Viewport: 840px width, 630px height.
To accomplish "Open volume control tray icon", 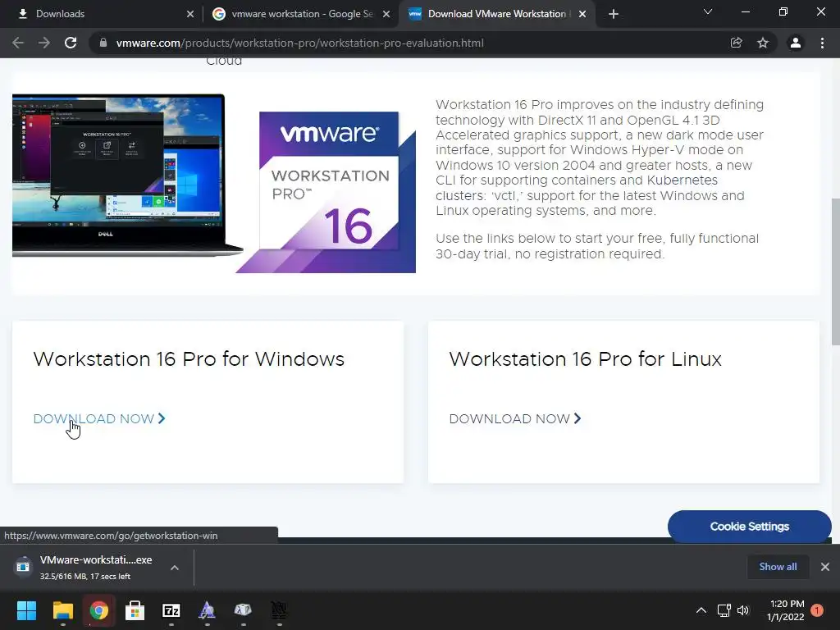I will pyautogui.click(x=743, y=610).
